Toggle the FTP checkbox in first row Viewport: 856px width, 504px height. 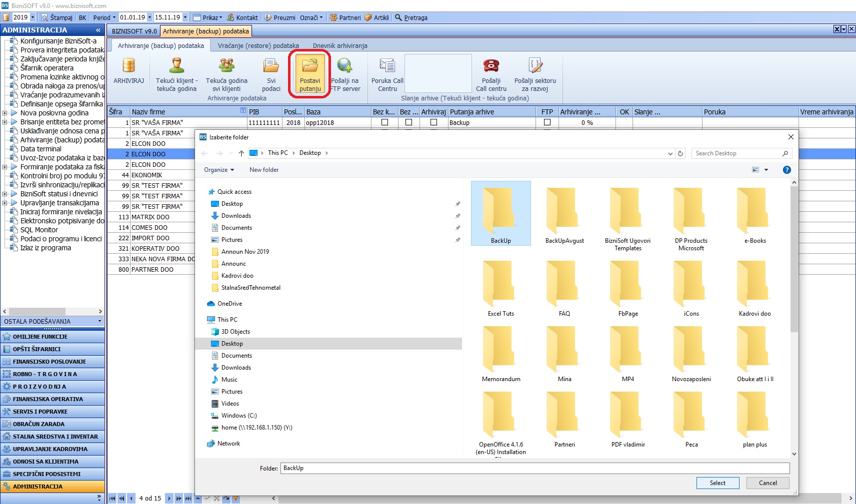click(x=547, y=122)
